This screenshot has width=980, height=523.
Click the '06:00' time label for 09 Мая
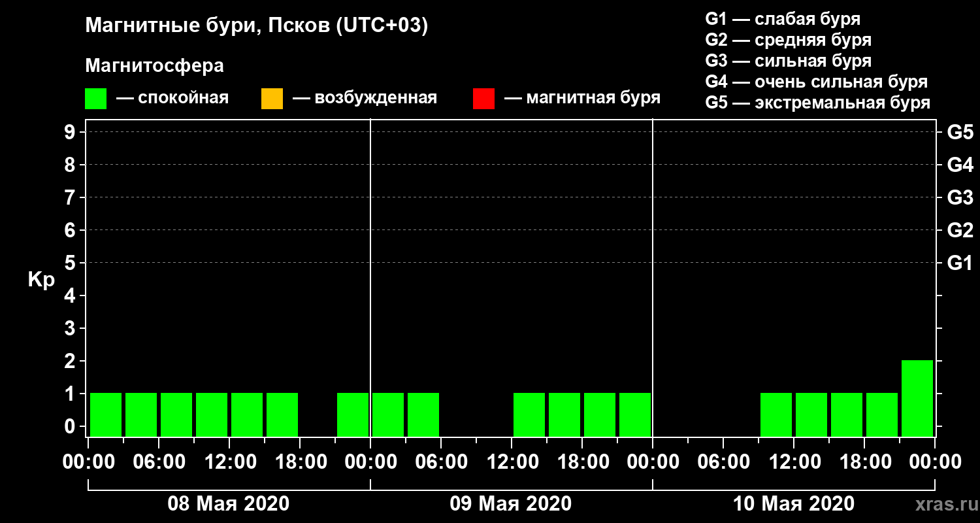pos(440,462)
